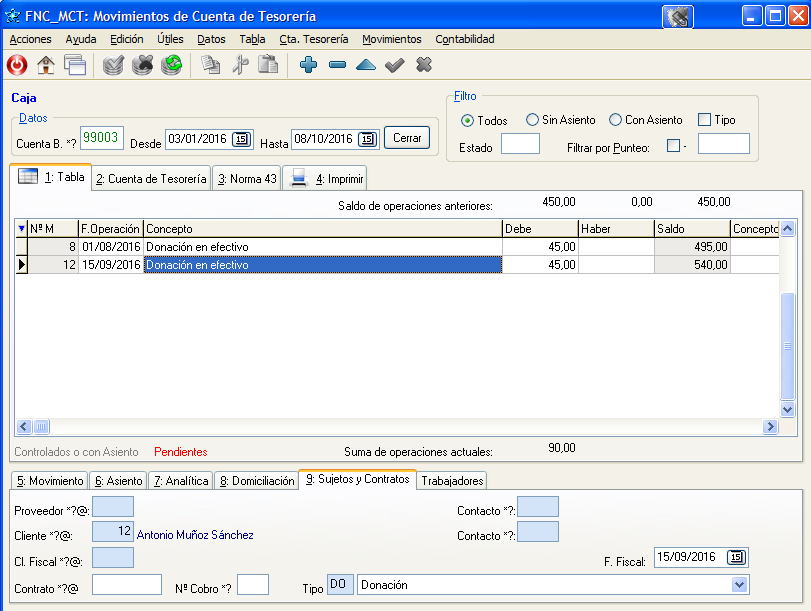Confirm with the gray checkmark icon
The image size is (811, 611).
395,65
